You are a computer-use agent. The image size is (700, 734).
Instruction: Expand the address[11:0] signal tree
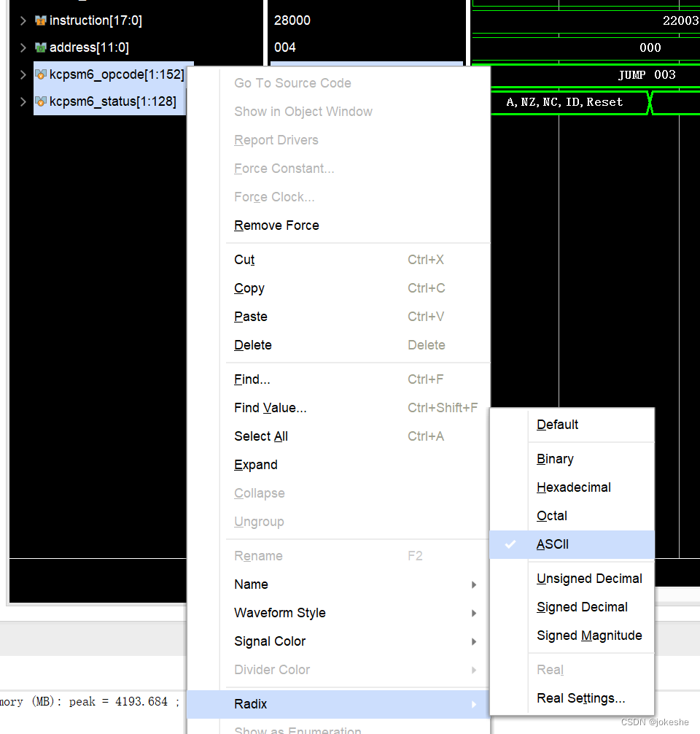[x=21, y=47]
